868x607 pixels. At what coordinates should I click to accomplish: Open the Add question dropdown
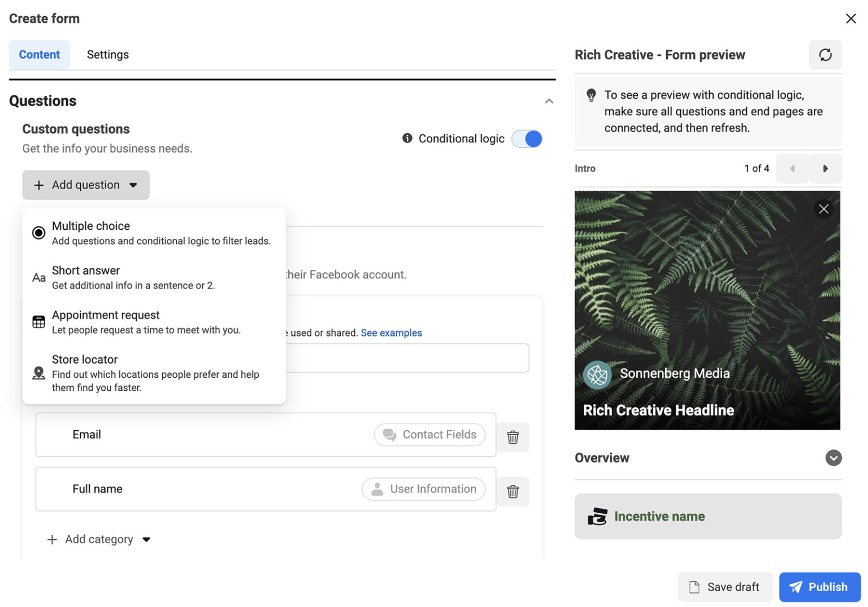pos(86,185)
